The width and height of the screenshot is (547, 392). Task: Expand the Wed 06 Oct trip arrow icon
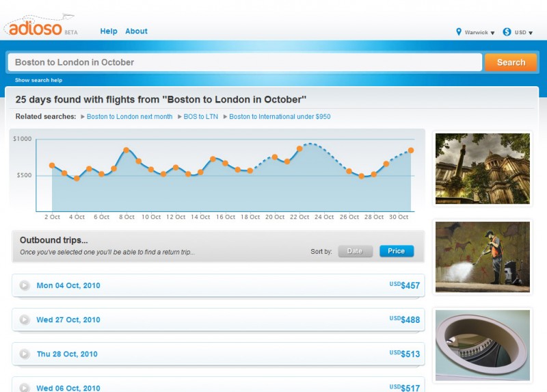point(25,387)
